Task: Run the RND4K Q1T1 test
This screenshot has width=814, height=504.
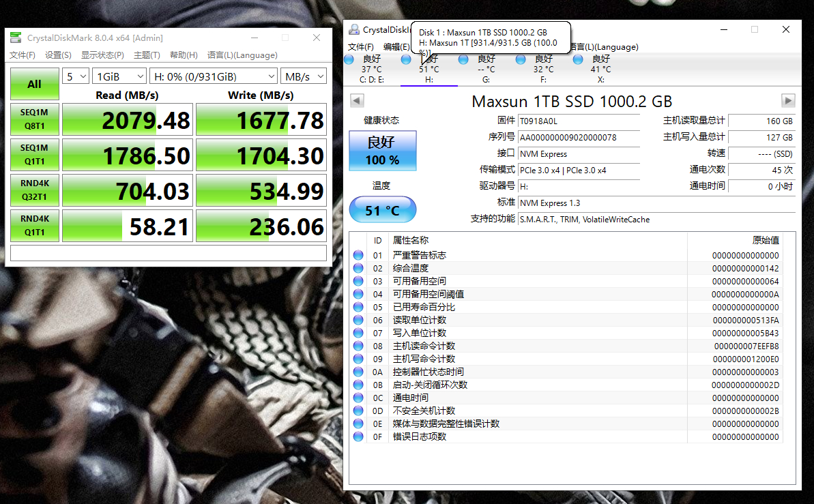Action: 35,225
